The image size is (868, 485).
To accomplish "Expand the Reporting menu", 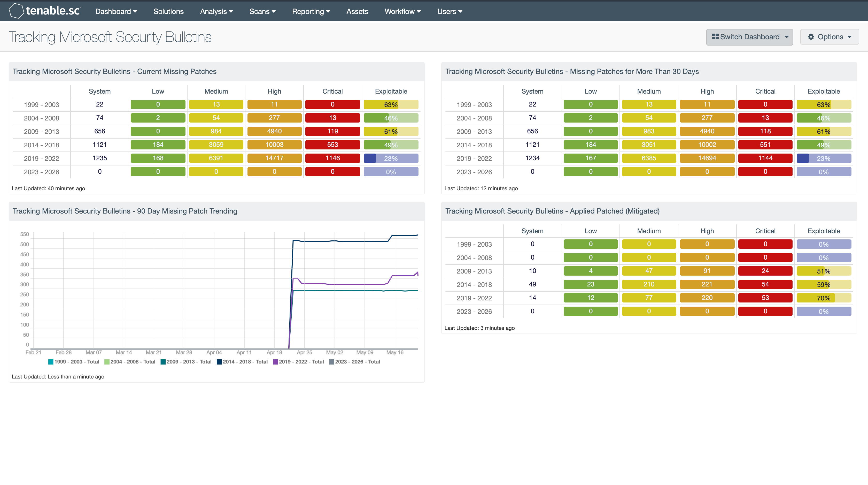I will (311, 11).
